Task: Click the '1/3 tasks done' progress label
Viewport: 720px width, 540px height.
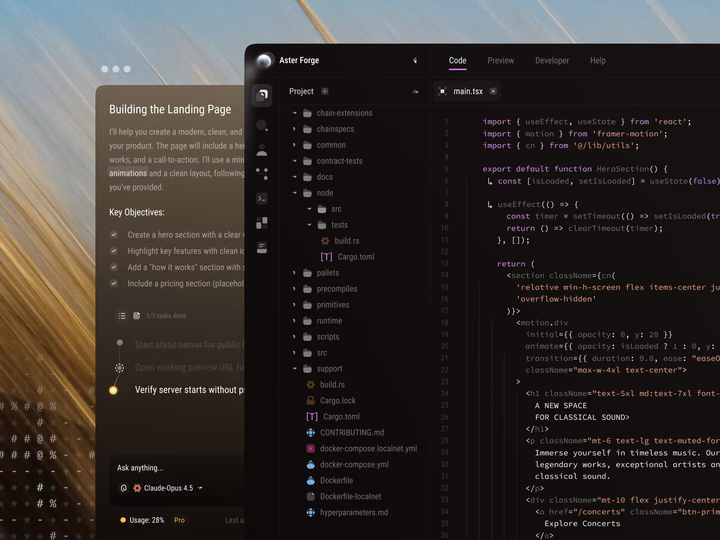Action: point(166,316)
